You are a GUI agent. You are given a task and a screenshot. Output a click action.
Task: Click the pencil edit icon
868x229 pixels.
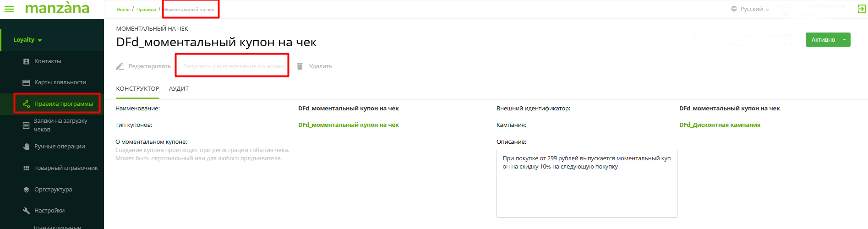click(120, 66)
